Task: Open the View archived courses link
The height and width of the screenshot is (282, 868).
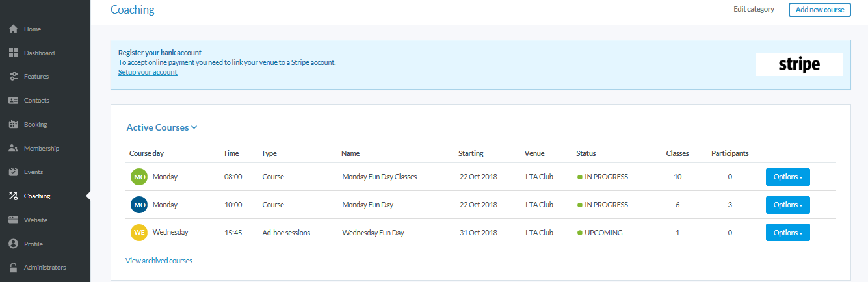Action: tap(159, 261)
